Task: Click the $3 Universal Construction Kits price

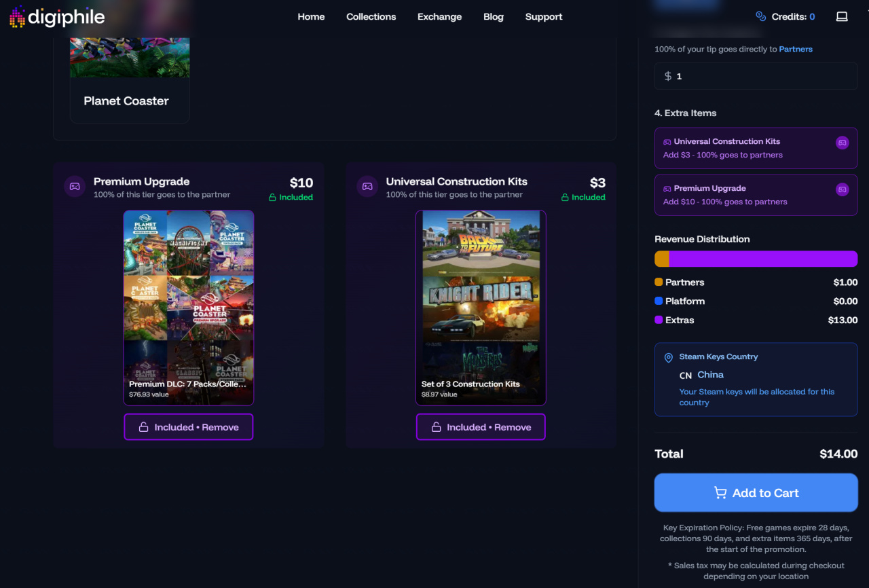Action: (x=597, y=183)
